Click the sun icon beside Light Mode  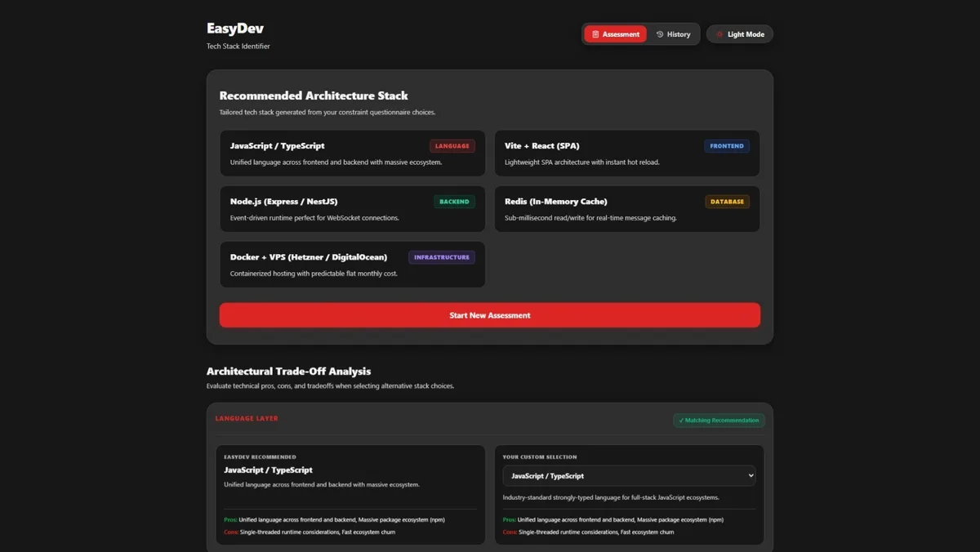pos(719,34)
